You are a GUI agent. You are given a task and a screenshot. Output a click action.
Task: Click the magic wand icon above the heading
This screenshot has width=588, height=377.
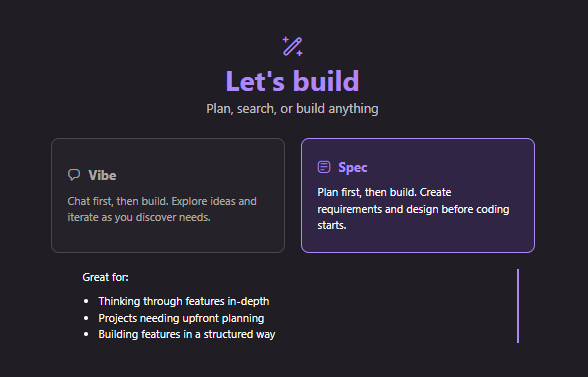(x=292, y=47)
